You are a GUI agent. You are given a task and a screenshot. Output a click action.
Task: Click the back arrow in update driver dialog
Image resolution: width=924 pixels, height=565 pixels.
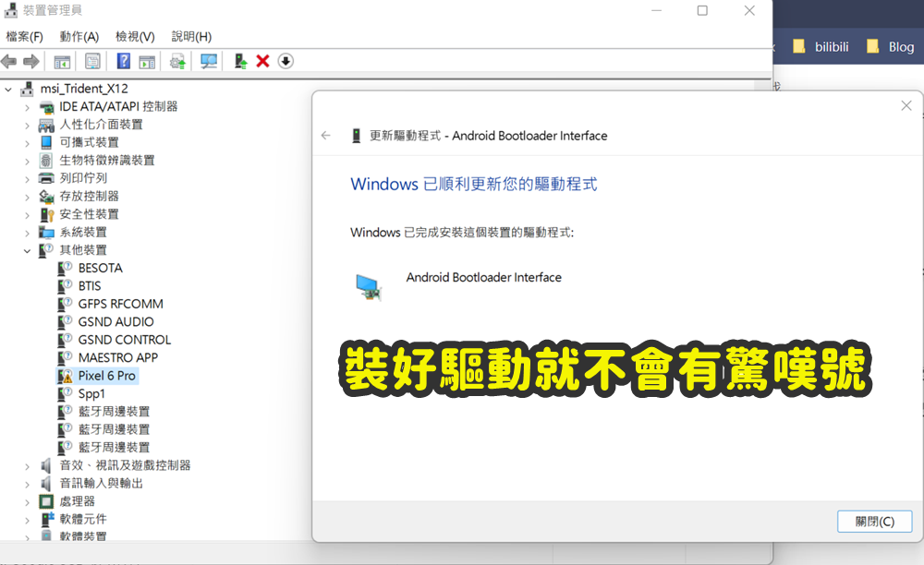tap(326, 136)
